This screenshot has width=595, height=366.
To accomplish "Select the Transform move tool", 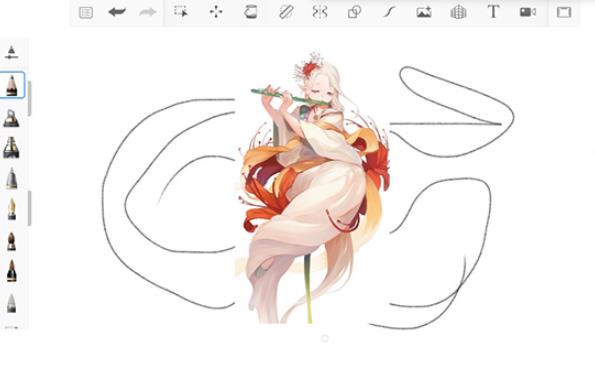I will point(216,12).
